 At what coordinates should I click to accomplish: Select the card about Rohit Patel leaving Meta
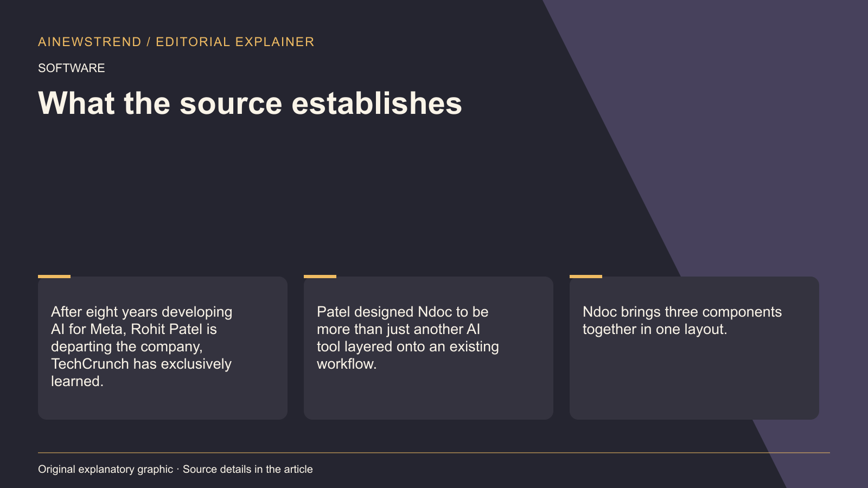(163, 348)
